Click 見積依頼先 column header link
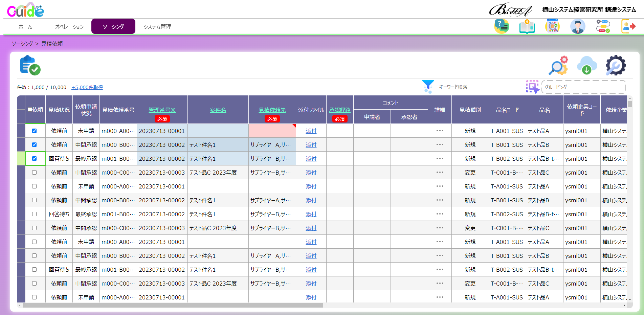This screenshot has width=644, height=315. [272, 110]
